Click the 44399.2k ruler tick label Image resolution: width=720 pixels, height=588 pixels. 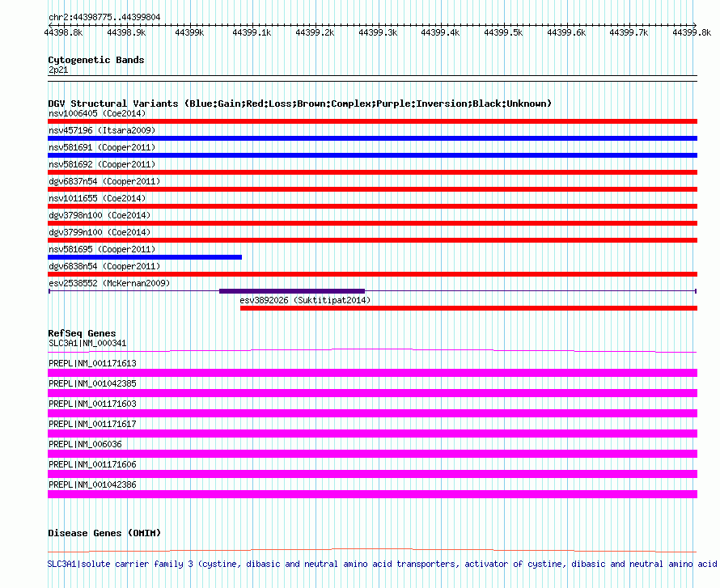(x=315, y=32)
